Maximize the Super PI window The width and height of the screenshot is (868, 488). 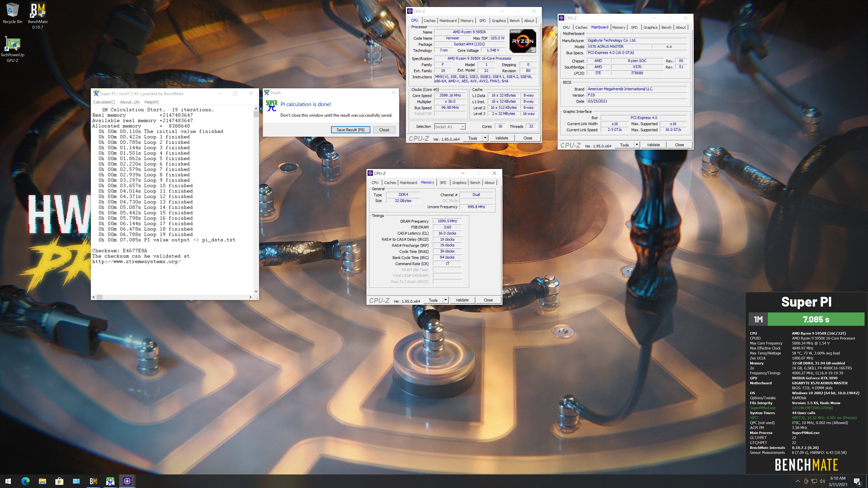(235, 93)
